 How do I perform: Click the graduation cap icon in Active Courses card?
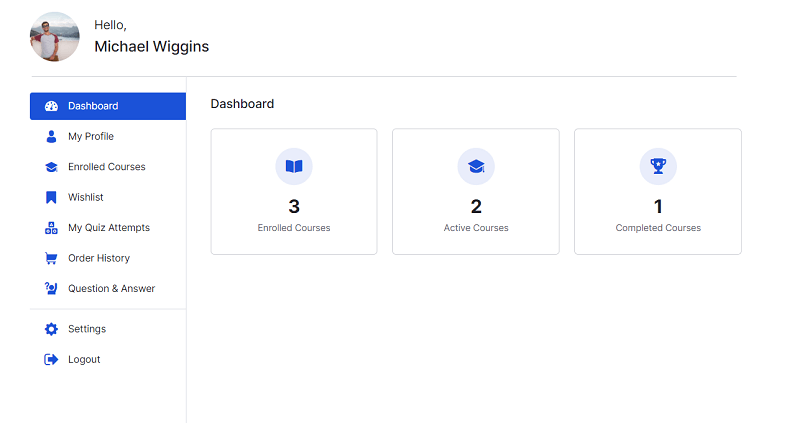[476, 166]
